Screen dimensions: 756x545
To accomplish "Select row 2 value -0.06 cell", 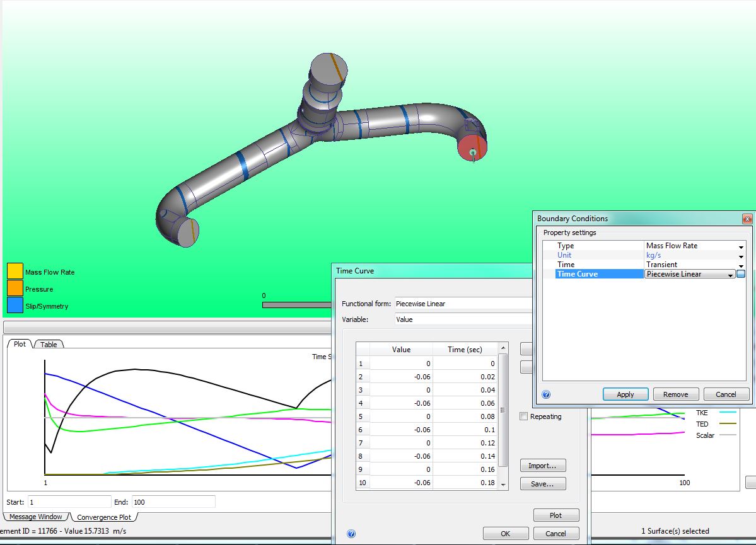I will point(401,377).
